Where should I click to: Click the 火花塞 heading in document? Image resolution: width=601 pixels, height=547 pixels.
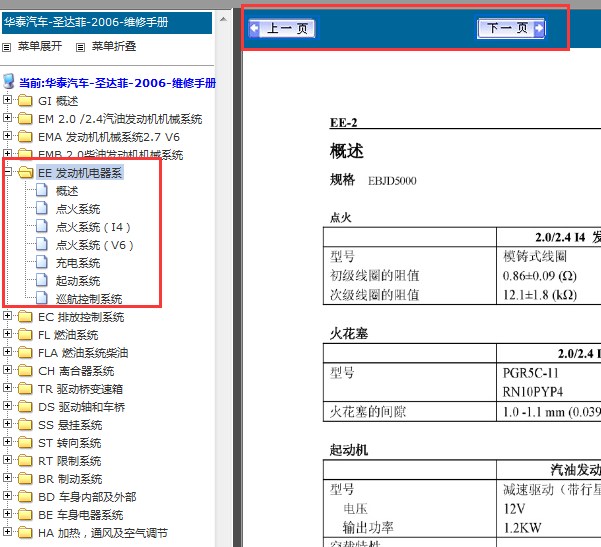pyautogui.click(x=349, y=333)
